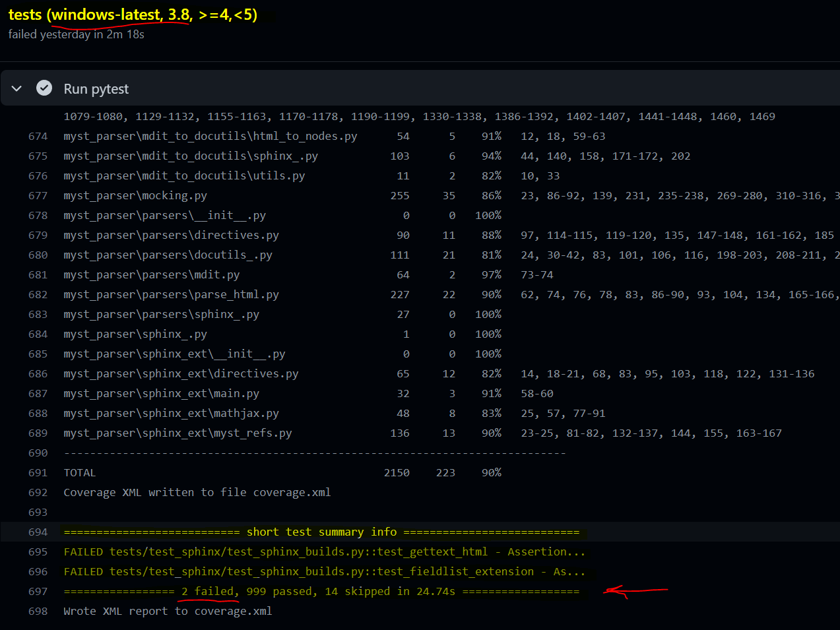Click the myst_parser\mocking.py row
Viewport: 840px width, 630px height.
(420, 196)
